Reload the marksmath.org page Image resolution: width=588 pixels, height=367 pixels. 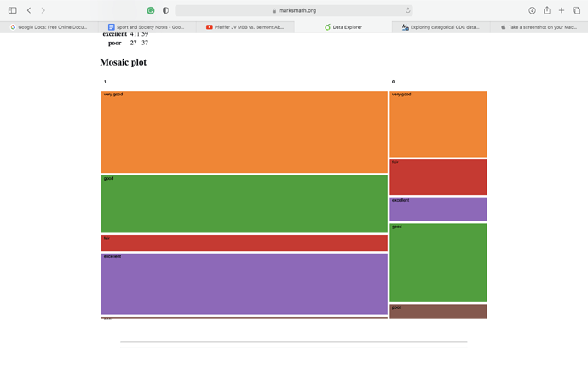pyautogui.click(x=407, y=10)
